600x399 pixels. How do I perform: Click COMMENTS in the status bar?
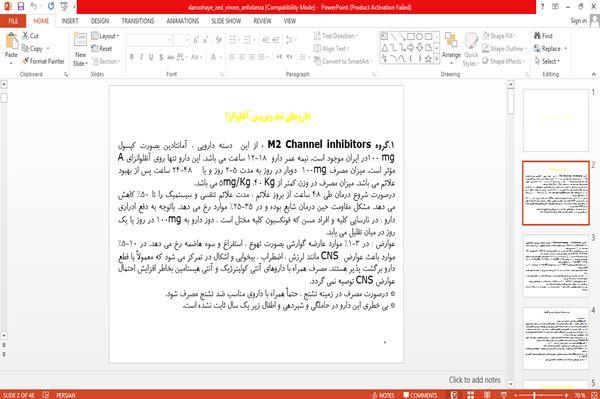[420, 395]
